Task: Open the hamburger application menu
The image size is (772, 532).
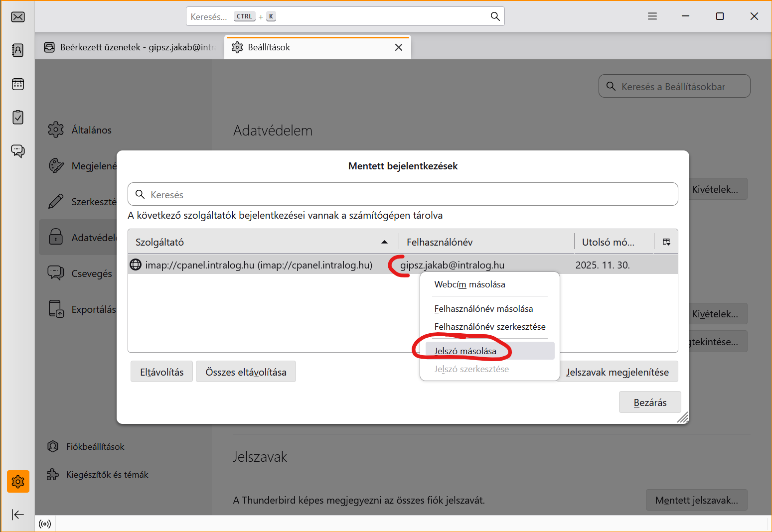Action: tap(652, 16)
